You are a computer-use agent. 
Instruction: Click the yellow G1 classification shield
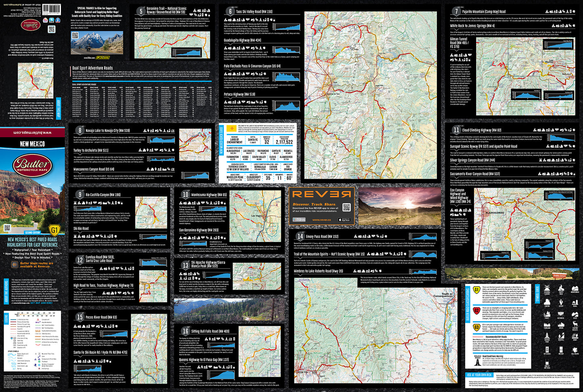(x=476, y=290)
